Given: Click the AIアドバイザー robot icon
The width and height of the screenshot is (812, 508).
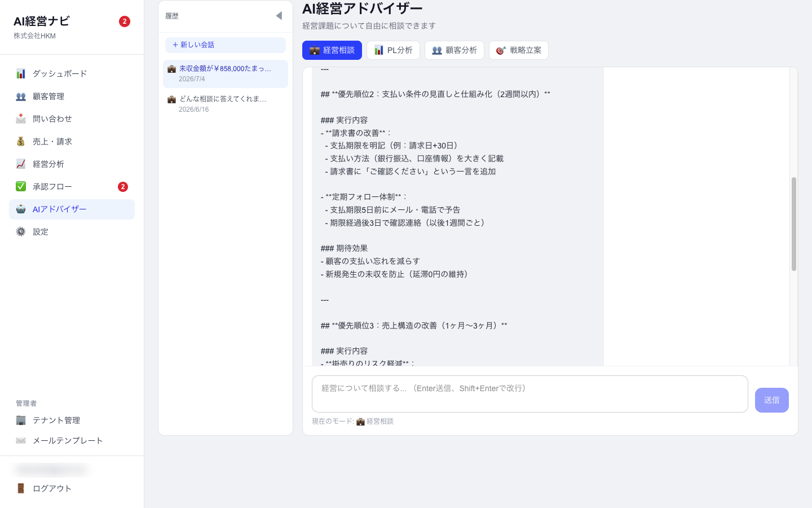Looking at the screenshot, I should (x=21, y=209).
